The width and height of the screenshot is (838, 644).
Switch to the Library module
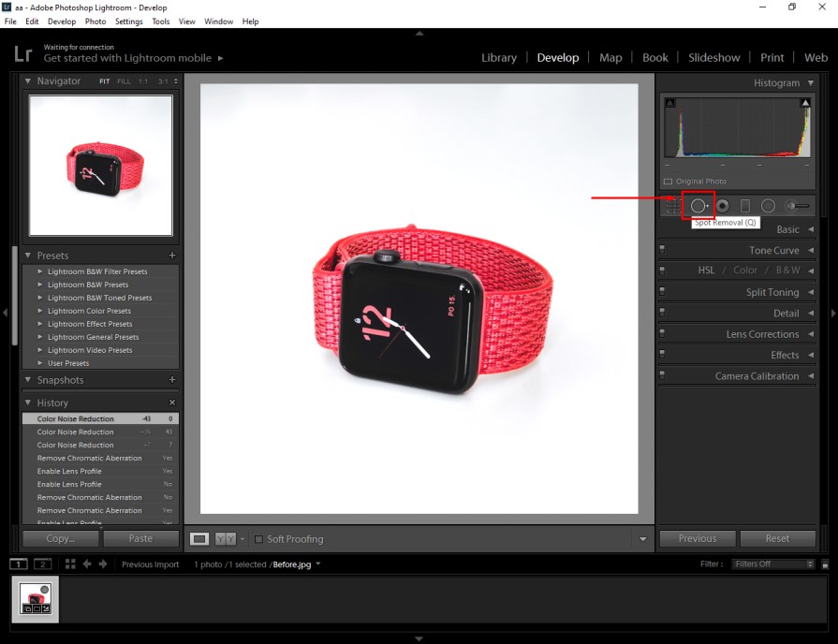point(499,58)
